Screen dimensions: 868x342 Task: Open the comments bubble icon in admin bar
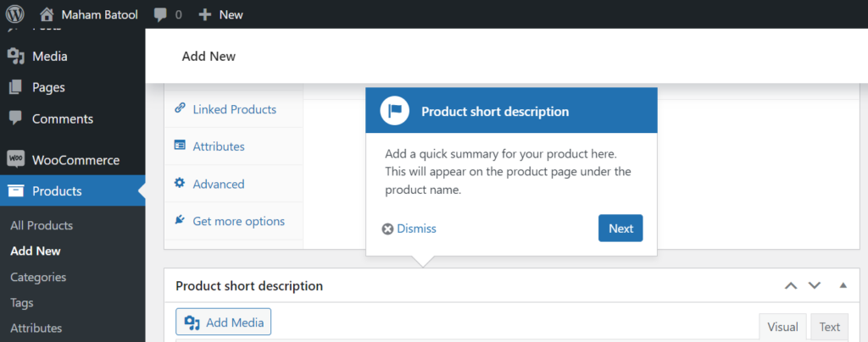tap(160, 15)
